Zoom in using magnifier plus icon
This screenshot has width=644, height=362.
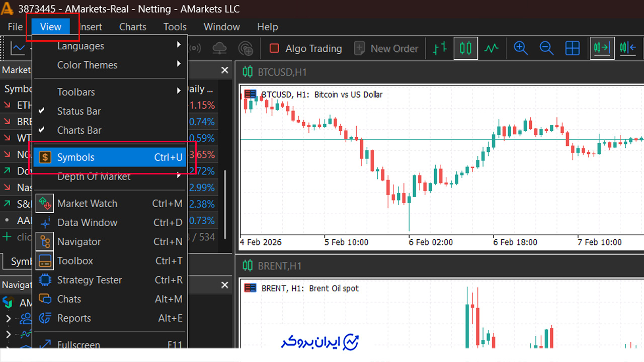click(x=521, y=48)
